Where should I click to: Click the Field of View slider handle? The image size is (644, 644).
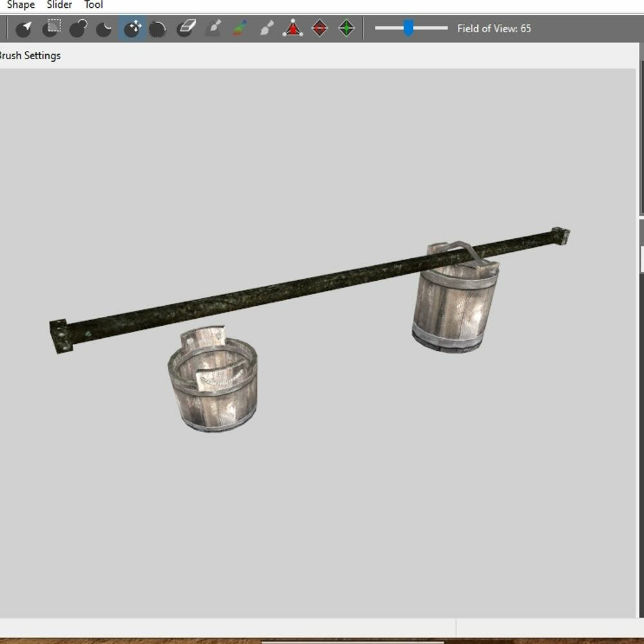click(408, 28)
